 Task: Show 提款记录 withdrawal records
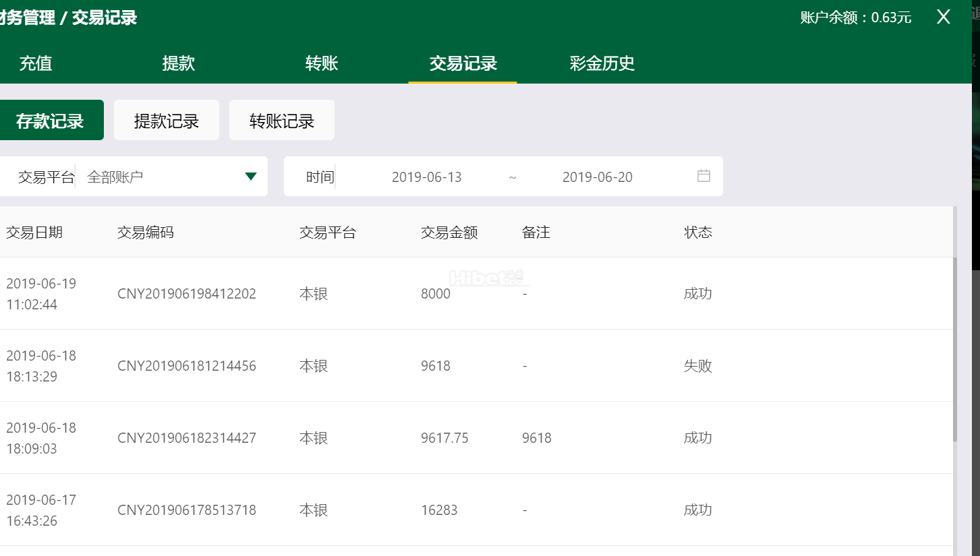click(x=167, y=121)
